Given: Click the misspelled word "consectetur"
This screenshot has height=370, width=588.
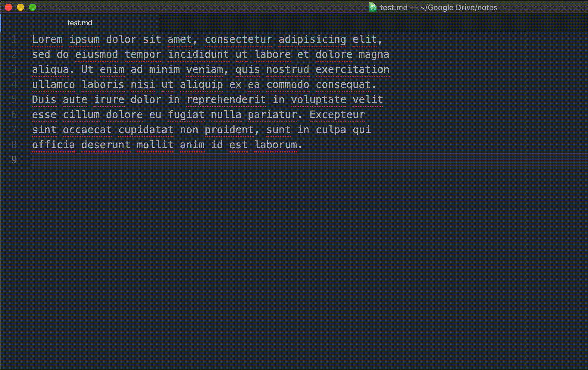Looking at the screenshot, I should coord(238,39).
